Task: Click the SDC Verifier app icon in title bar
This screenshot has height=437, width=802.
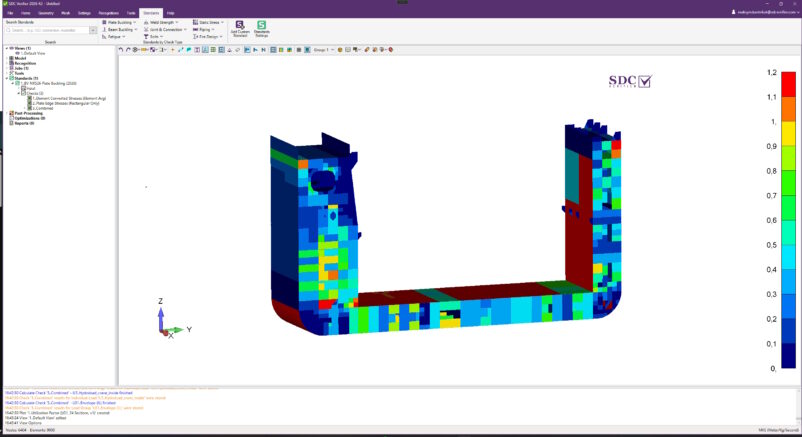Action: [x=5, y=4]
